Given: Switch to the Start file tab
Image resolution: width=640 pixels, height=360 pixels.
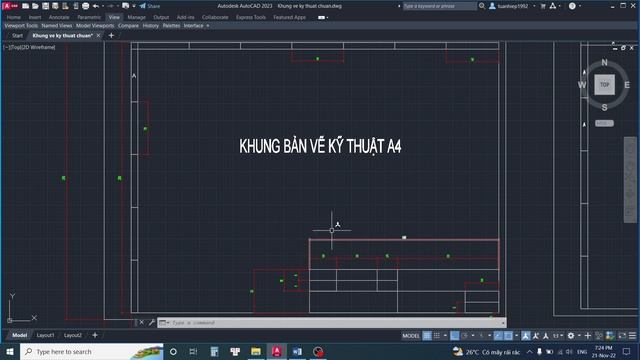Looking at the screenshot, I should coord(17,36).
